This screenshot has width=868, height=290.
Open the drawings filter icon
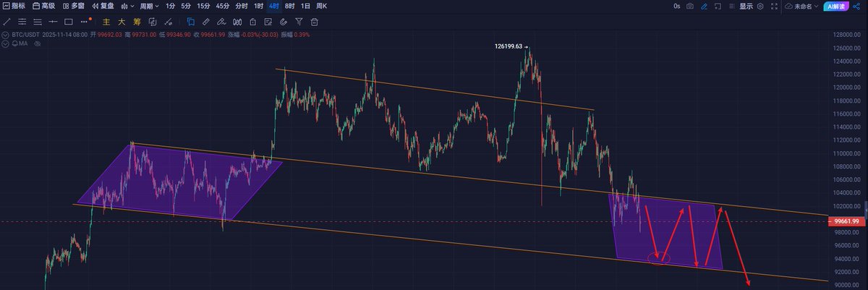299,22
